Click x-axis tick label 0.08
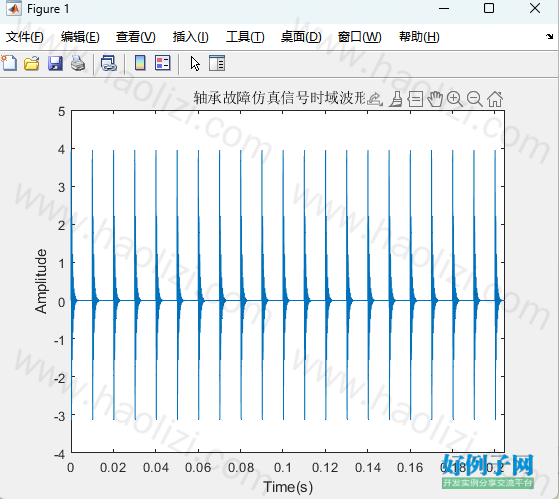The width and height of the screenshot is (559, 499). tap(241, 467)
